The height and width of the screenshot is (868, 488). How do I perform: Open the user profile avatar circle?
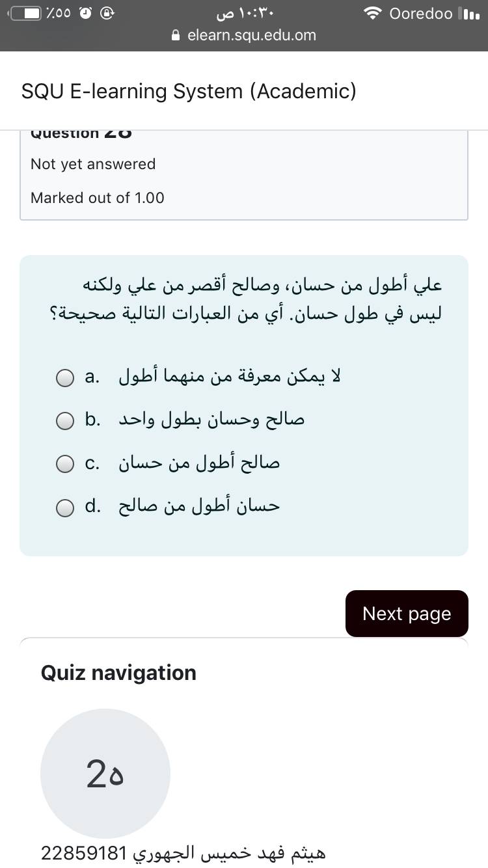click(x=105, y=773)
